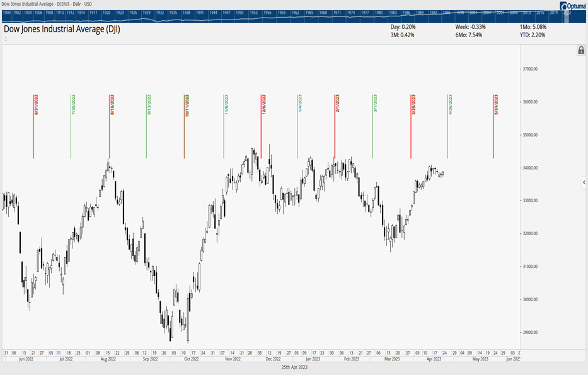Click the Dow Jones Industrial Average (DJI) title
The width and height of the screenshot is (588, 375).
point(62,29)
